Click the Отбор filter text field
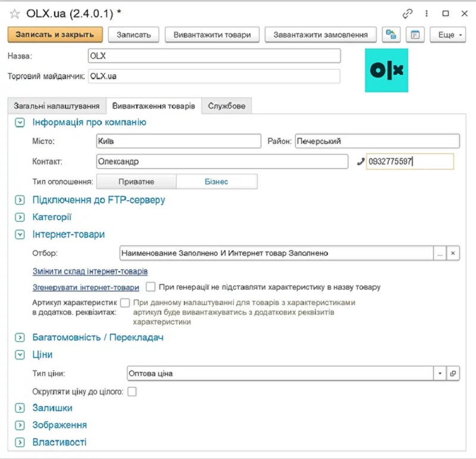The image size is (476, 459). coord(277,253)
